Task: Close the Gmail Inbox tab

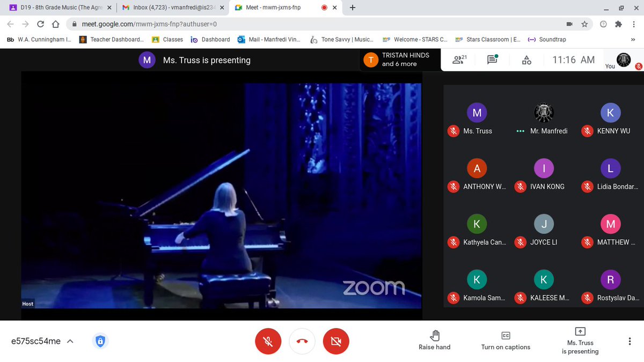Action: tap(222, 8)
